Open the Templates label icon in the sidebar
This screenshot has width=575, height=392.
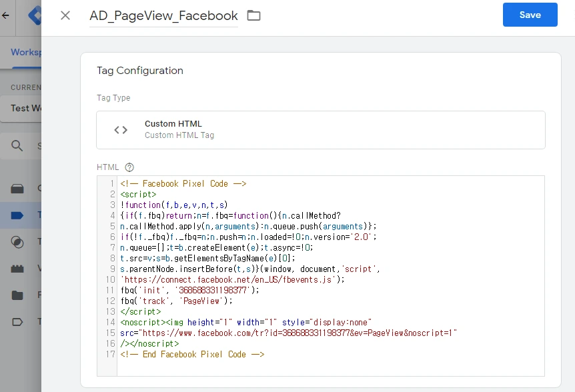[x=17, y=322]
